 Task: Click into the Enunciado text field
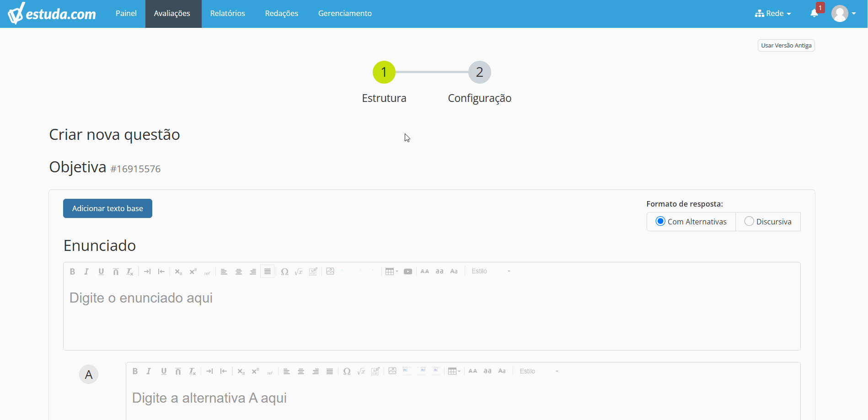[432, 316]
